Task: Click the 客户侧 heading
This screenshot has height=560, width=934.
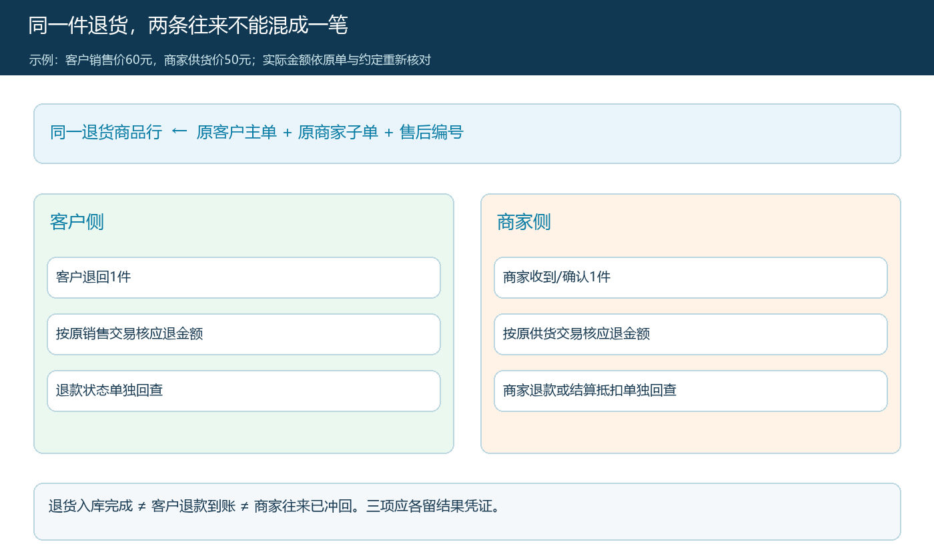Action: 77,222
